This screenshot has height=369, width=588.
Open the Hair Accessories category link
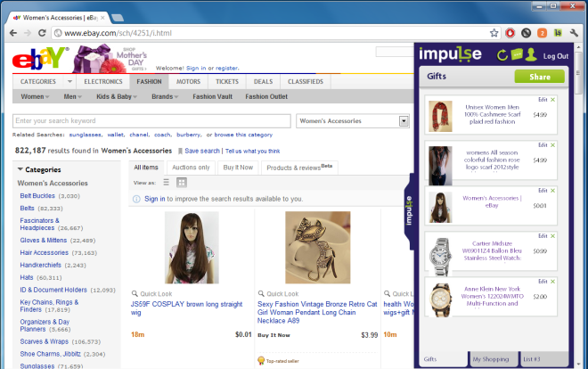tap(45, 253)
